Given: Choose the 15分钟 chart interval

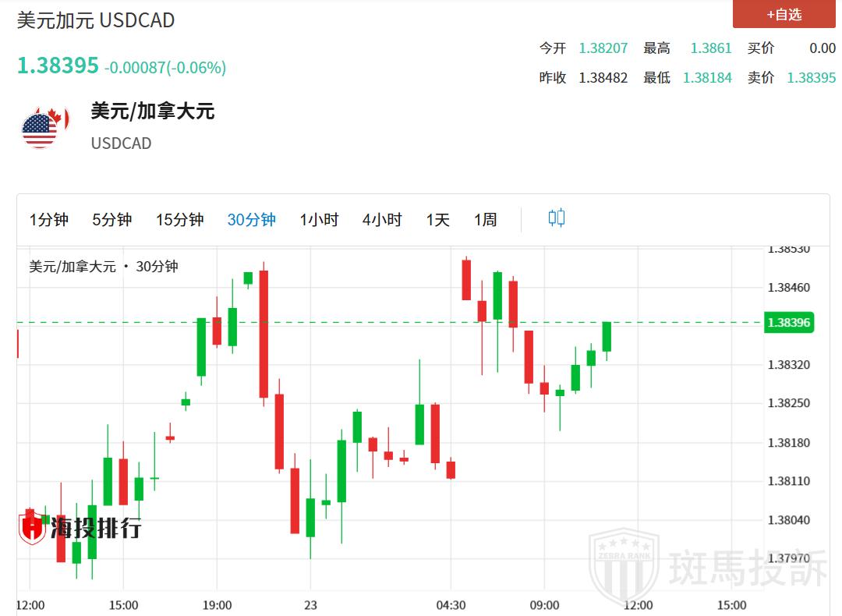Looking at the screenshot, I should click(179, 220).
